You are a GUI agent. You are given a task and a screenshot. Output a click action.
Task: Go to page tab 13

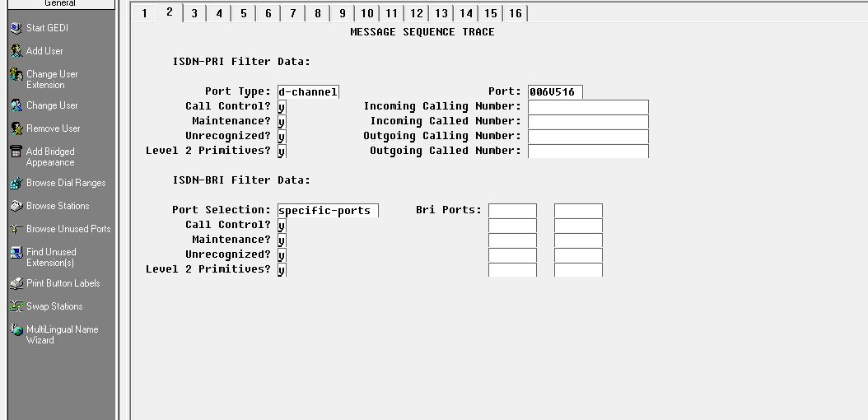441,13
